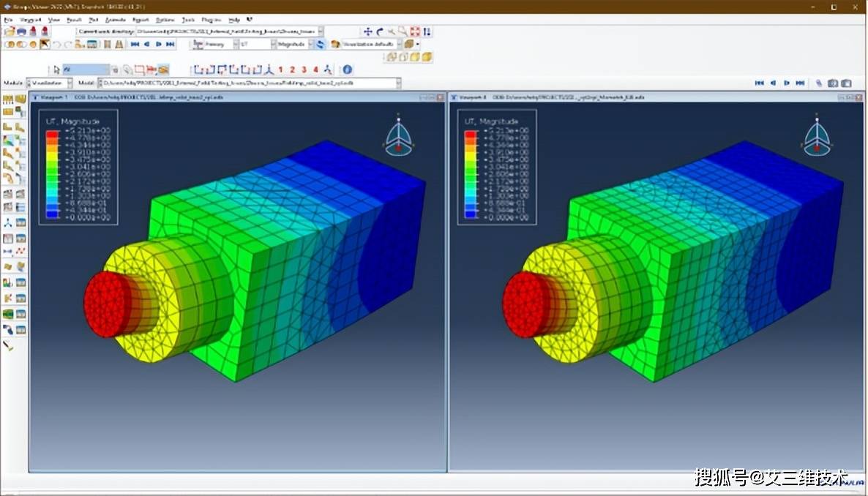This screenshot has height=496, width=868.
Task: Open the File menu
Action: (8, 20)
